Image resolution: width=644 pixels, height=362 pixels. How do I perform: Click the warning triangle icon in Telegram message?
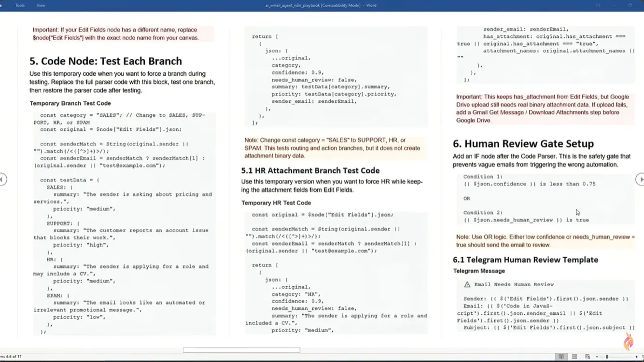click(467, 285)
